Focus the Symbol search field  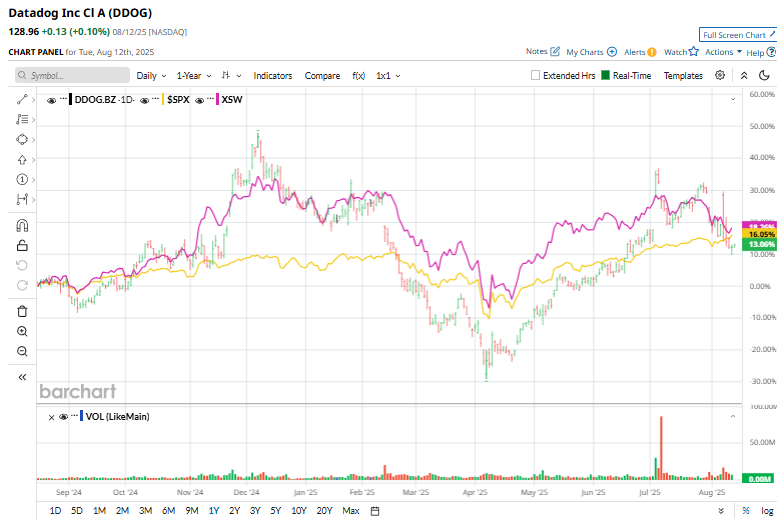tap(72, 75)
